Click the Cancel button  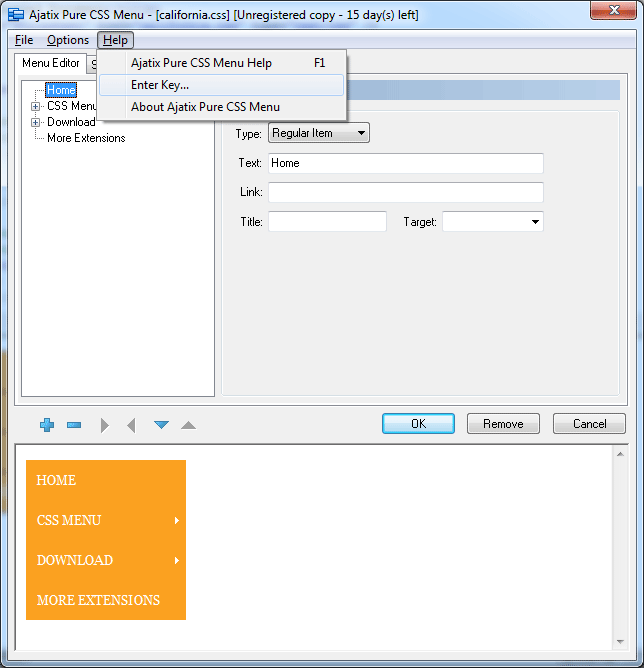(x=589, y=423)
